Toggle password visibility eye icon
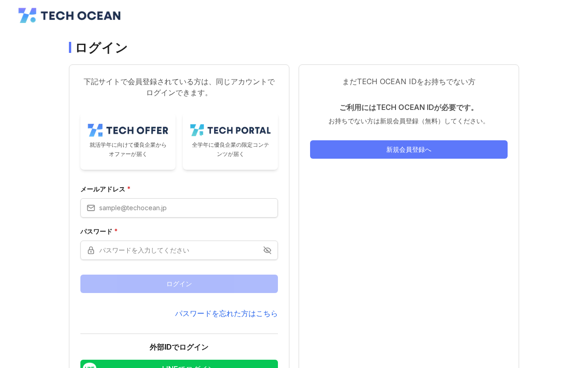This screenshot has width=588, height=368. click(x=267, y=250)
